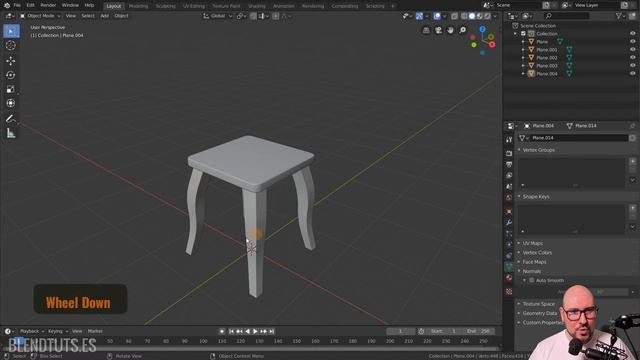Open the File menu

17,5
